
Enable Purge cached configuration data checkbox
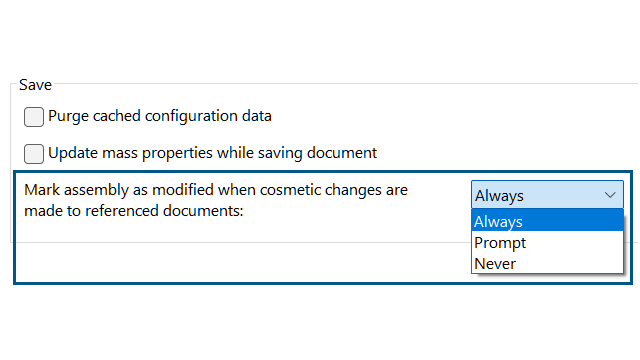point(34,117)
